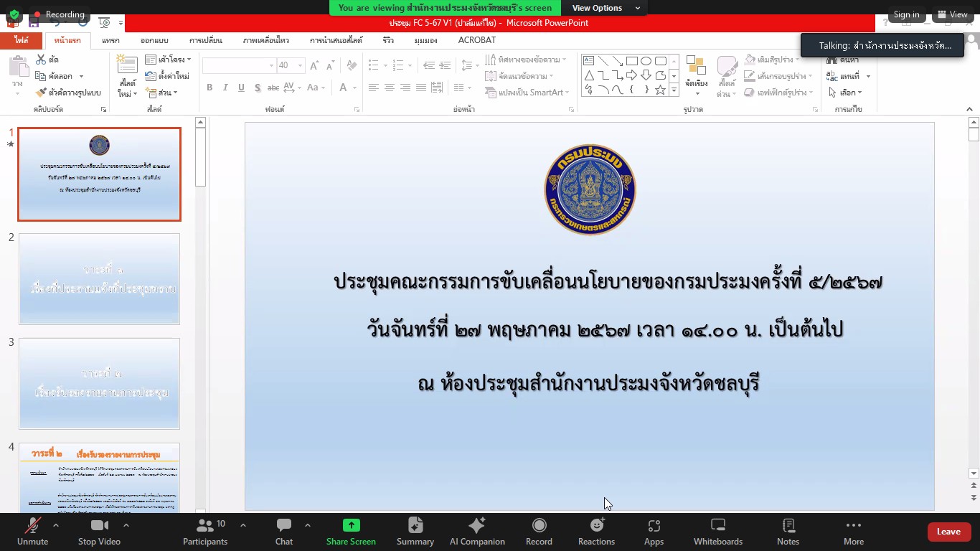This screenshot has width=980, height=551.
Task: Toggle Underline formatting
Action: (241, 88)
